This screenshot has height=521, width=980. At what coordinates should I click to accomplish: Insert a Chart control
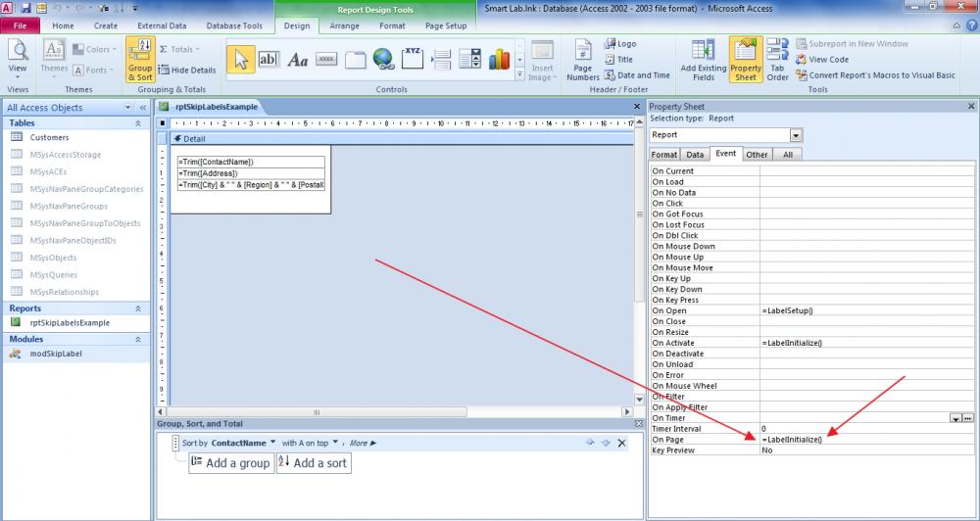click(x=499, y=60)
